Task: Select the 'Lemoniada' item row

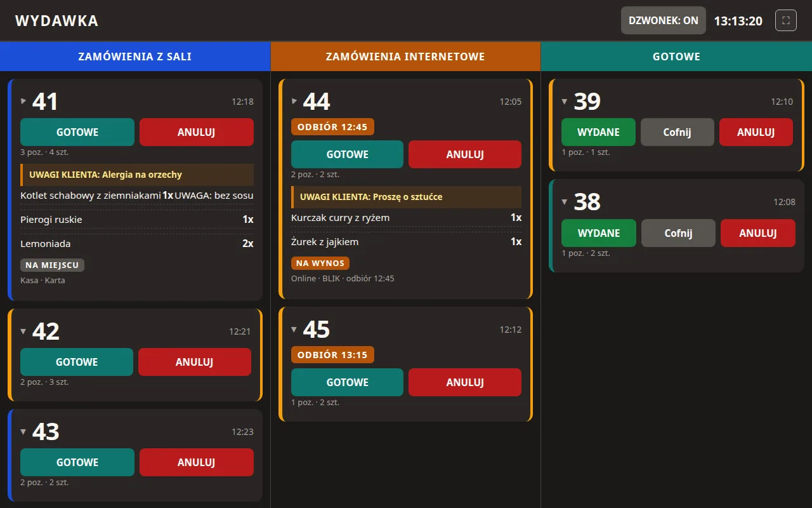Action: click(x=137, y=243)
